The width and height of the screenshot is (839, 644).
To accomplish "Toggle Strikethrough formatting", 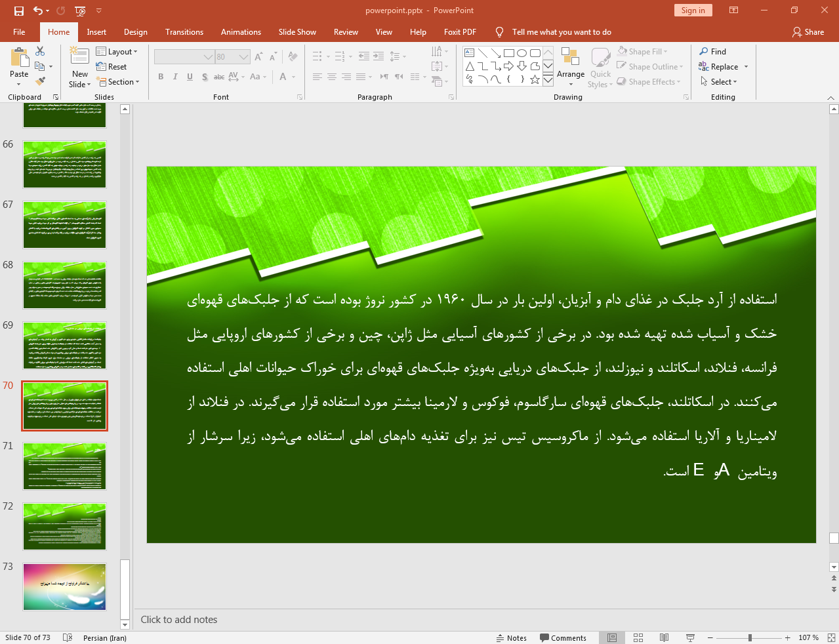I will (x=219, y=77).
